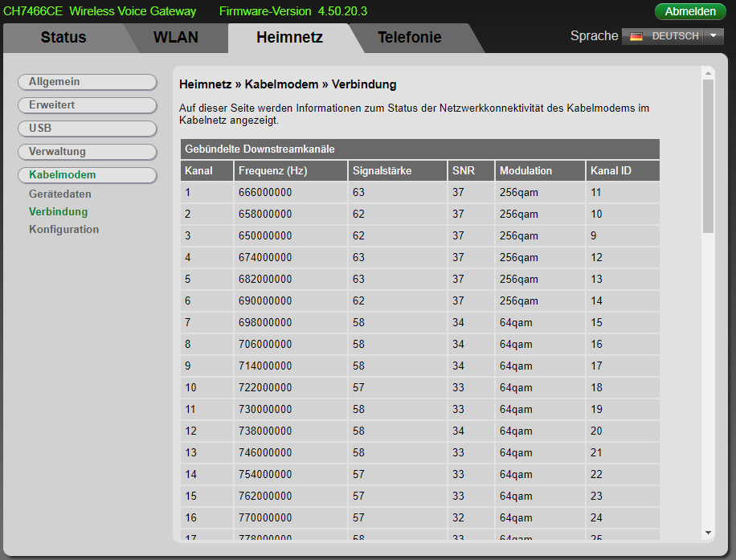Click frequency cell 658000000
The image size is (736, 560).
coord(291,214)
